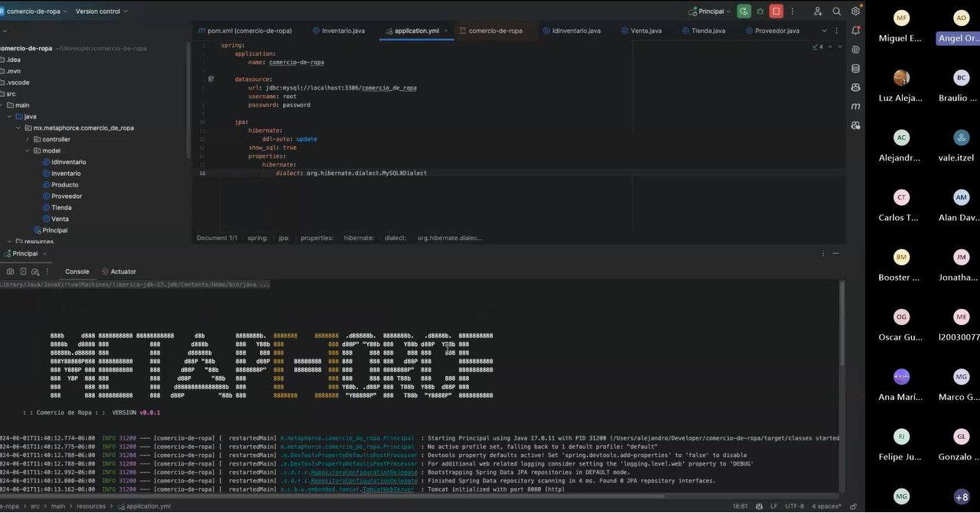Toggle the read-only lock in status bar

854,506
